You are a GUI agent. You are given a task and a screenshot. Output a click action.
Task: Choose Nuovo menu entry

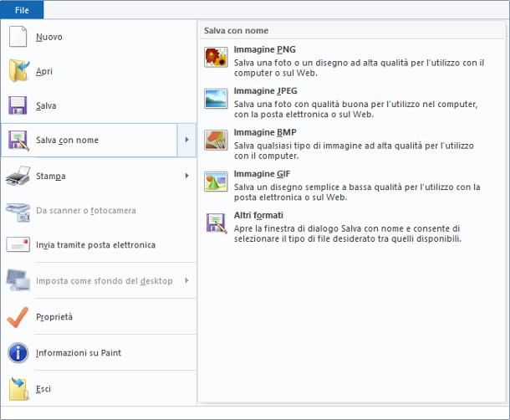point(99,37)
